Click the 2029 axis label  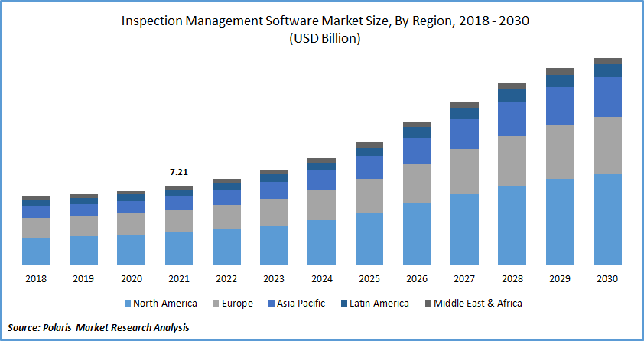pos(560,279)
